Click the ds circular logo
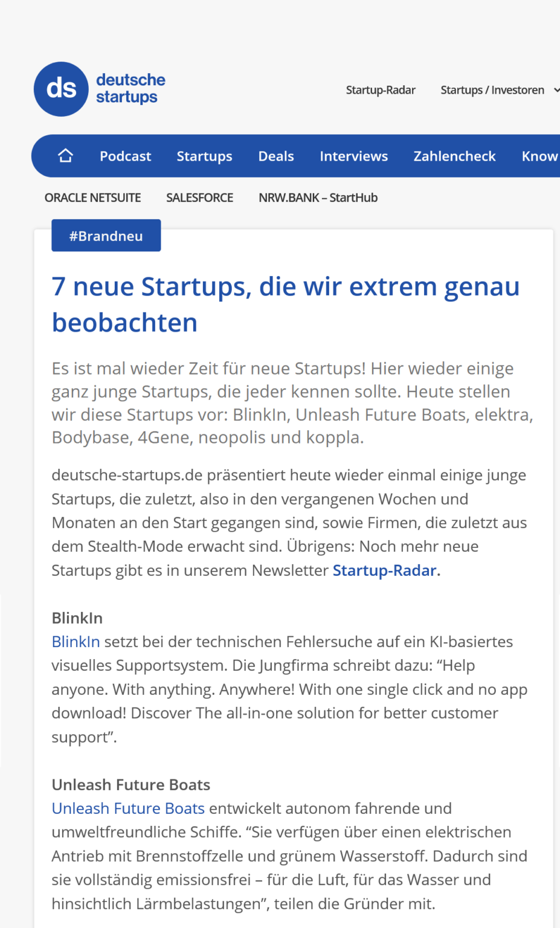Image resolution: width=560 pixels, height=928 pixels. click(x=61, y=89)
